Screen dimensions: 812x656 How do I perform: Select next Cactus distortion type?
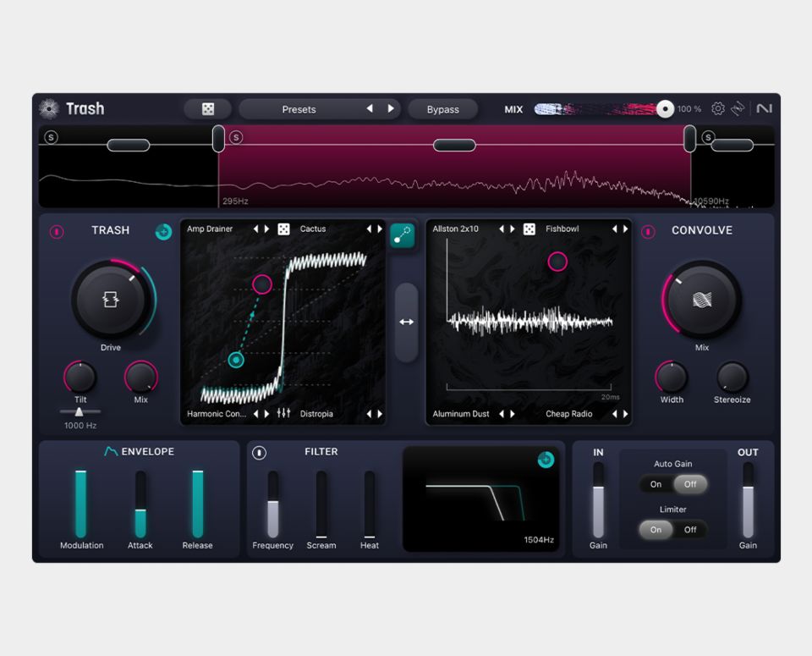tap(379, 229)
